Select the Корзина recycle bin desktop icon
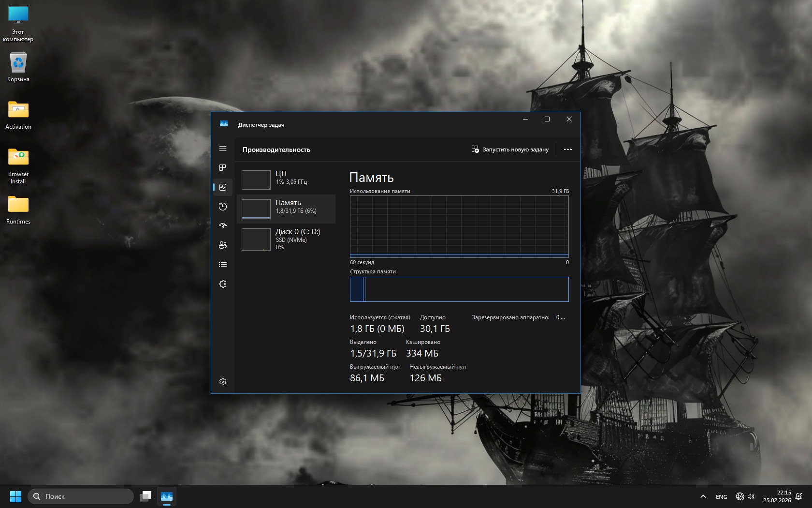 pos(18,68)
